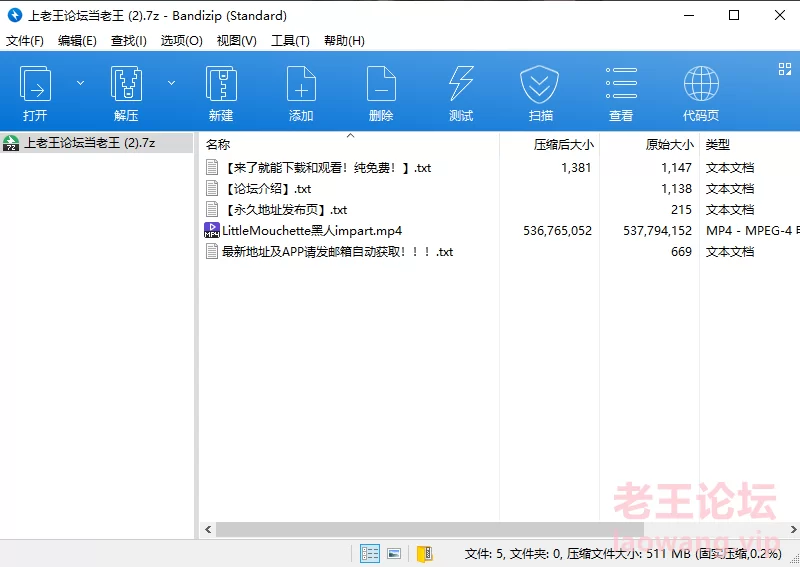Open the 视图(V) menu
The width and height of the screenshot is (800, 567).
click(x=236, y=41)
